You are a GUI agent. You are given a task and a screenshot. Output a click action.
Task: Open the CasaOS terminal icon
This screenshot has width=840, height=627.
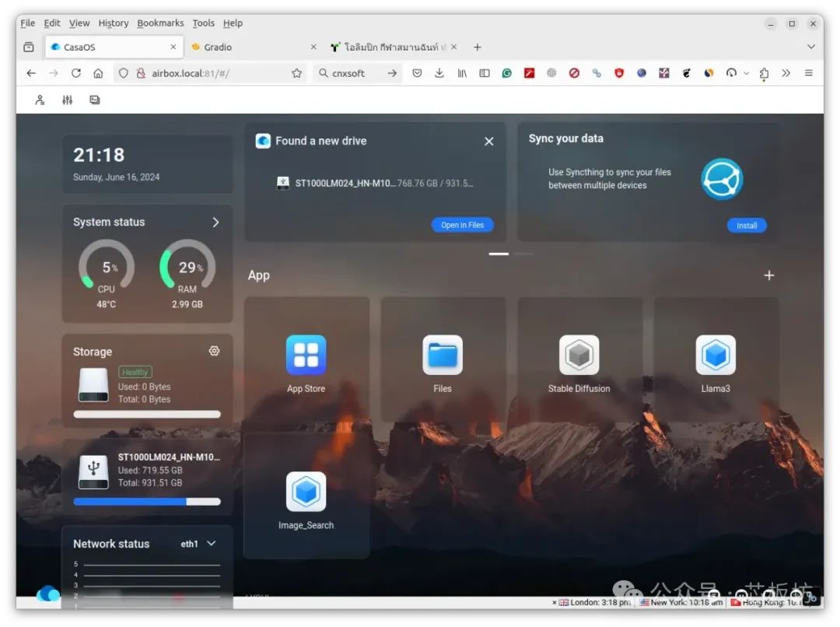(95, 100)
